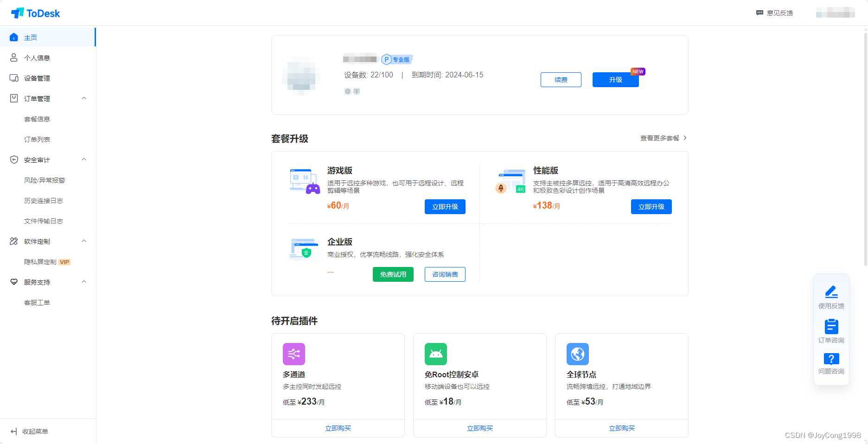Click 立即购买 under 免Root控制安卓
Image resolution: width=868 pixels, height=444 pixels.
tap(480, 428)
